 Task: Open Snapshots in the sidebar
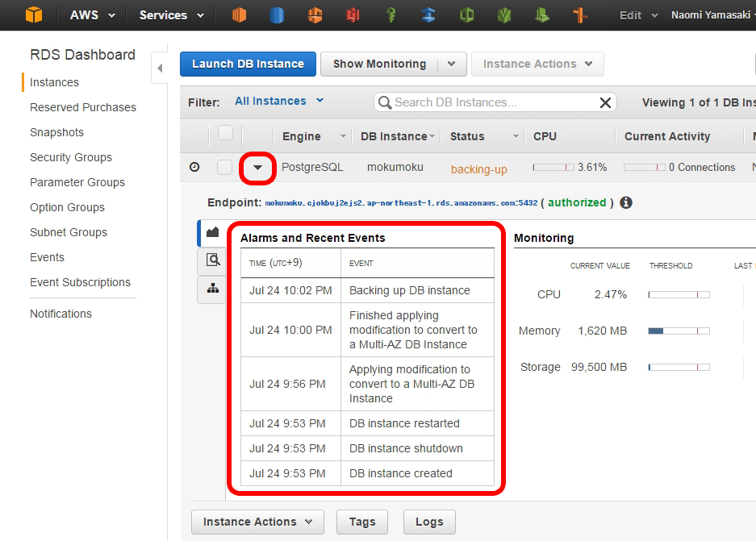click(56, 132)
